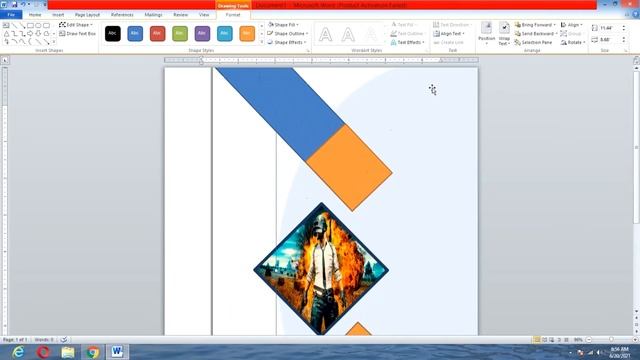The image size is (640, 360).
Task: Click the proofing check icon in status bar
Action: click(x=64, y=340)
